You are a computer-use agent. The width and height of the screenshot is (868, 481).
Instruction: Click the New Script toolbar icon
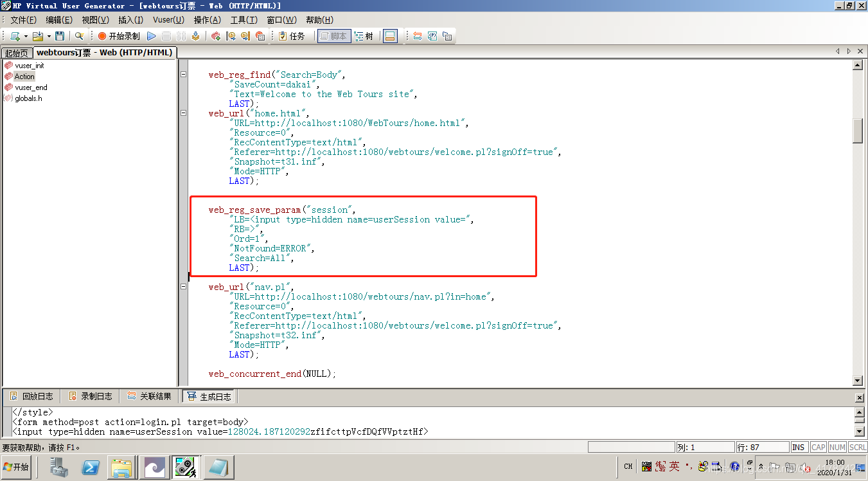tap(15, 36)
